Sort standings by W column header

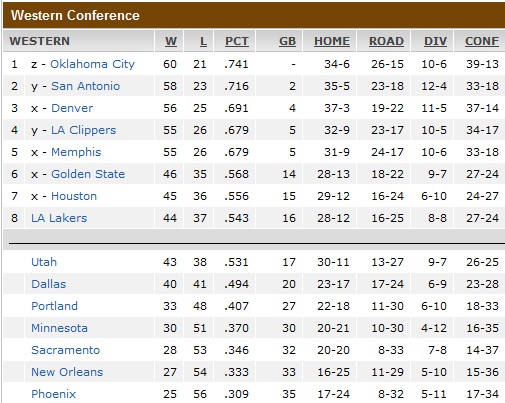point(171,41)
